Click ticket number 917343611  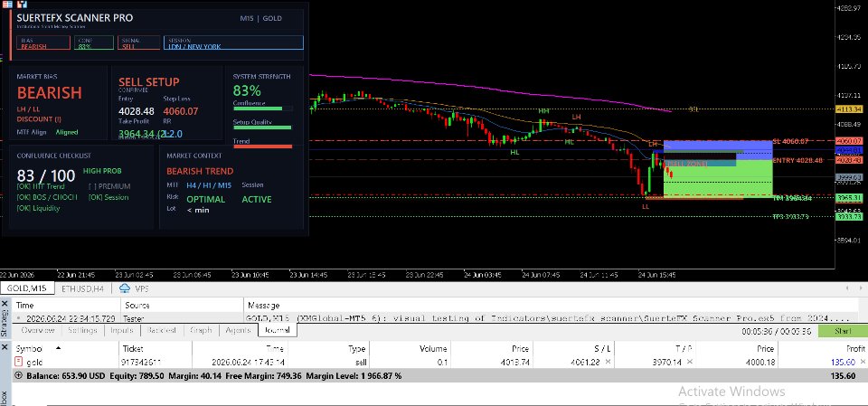tap(141, 363)
